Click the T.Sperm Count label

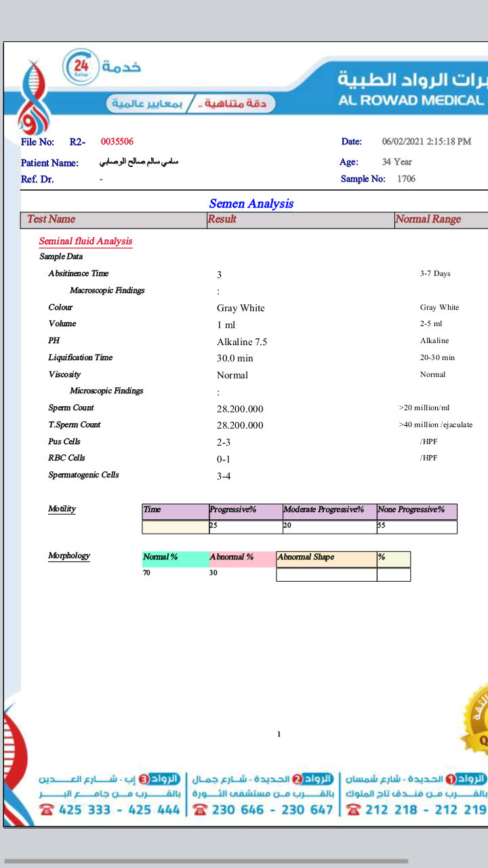(x=75, y=425)
